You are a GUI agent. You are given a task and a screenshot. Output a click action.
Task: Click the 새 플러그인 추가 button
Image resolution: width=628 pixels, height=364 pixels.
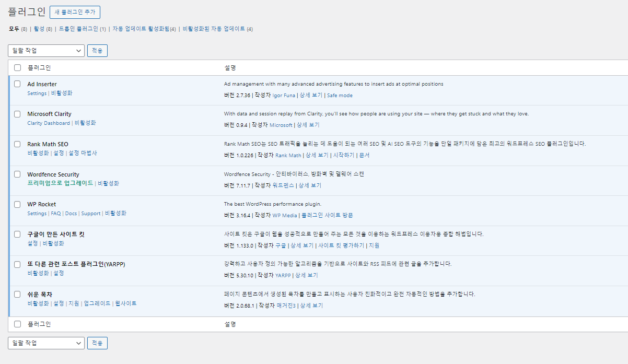[75, 12]
